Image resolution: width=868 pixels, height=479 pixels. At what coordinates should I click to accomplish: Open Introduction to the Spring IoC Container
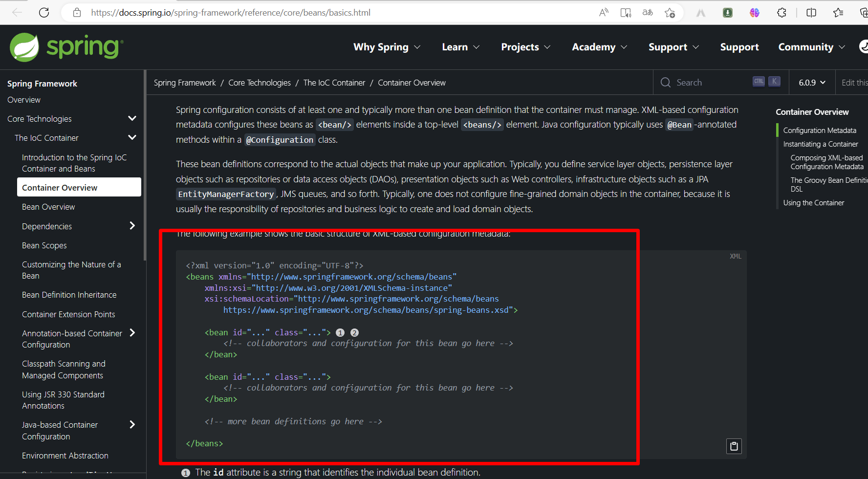[x=74, y=163]
